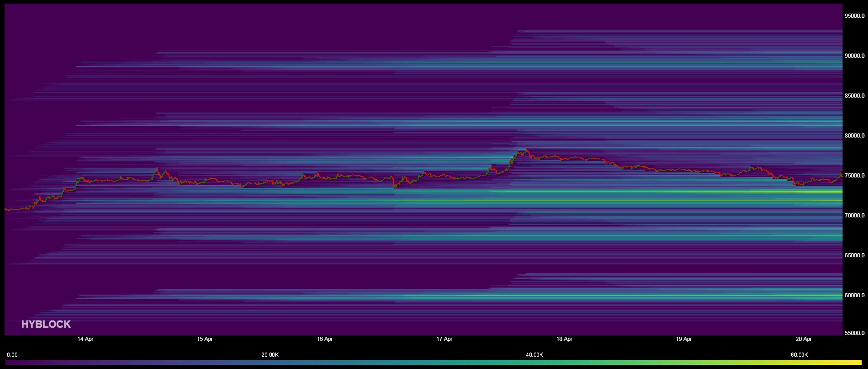Select the 40.00K mark on the color legend
This screenshot has width=868, height=369.
pos(534,355)
